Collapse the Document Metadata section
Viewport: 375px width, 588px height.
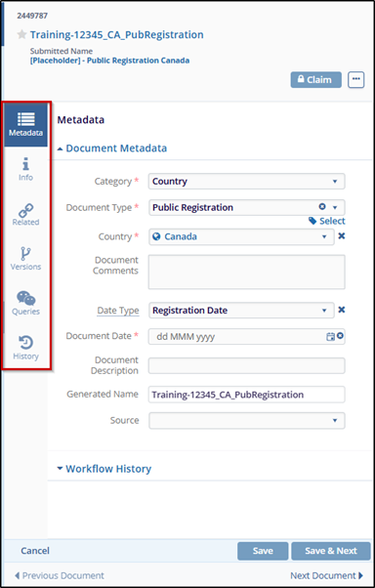coord(111,148)
